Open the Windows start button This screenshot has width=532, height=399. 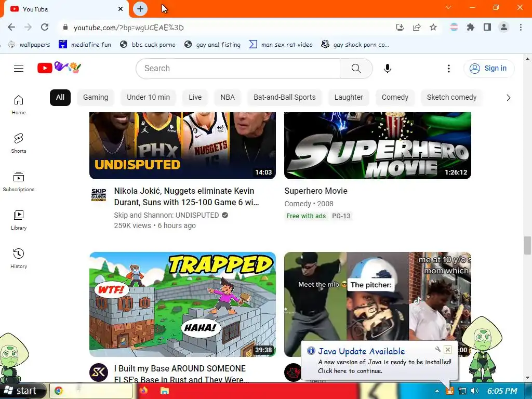coord(22,391)
